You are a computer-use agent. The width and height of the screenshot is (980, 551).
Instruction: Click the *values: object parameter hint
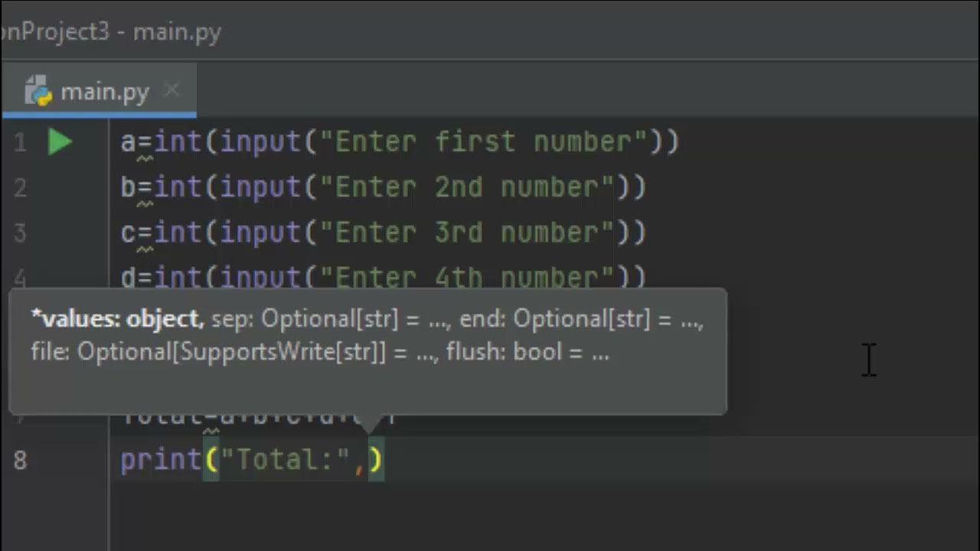[117, 319]
